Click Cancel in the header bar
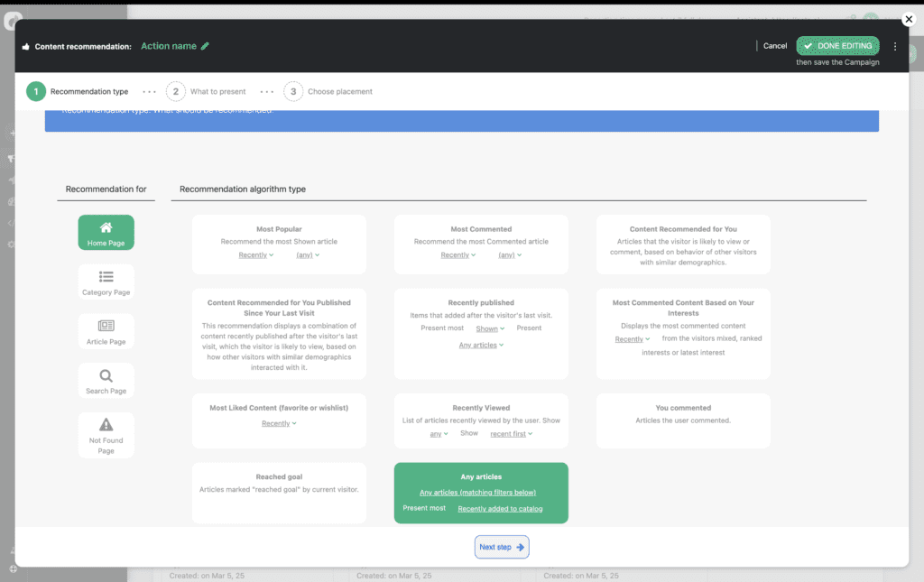This screenshot has height=582, width=924. [774, 46]
